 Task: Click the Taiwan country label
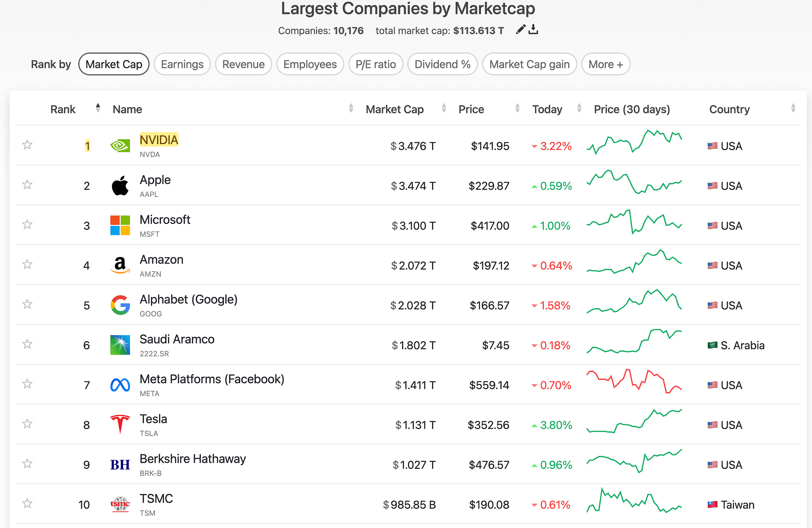click(737, 504)
